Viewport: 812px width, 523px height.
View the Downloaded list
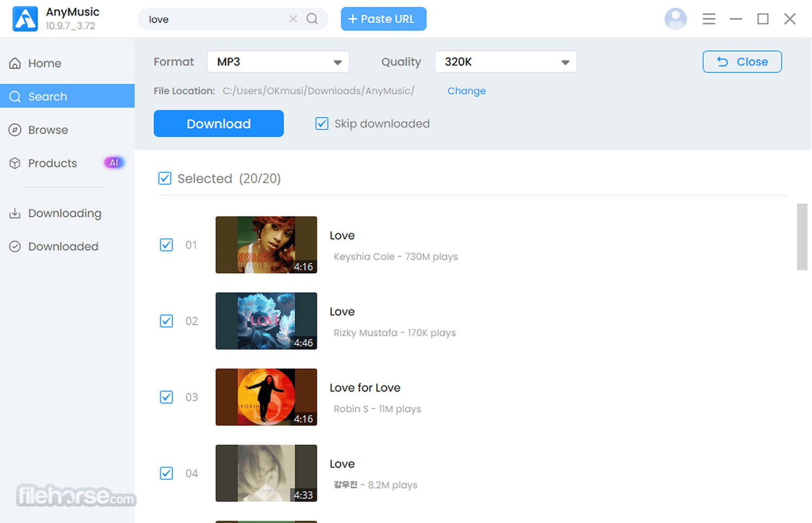pyautogui.click(x=67, y=247)
